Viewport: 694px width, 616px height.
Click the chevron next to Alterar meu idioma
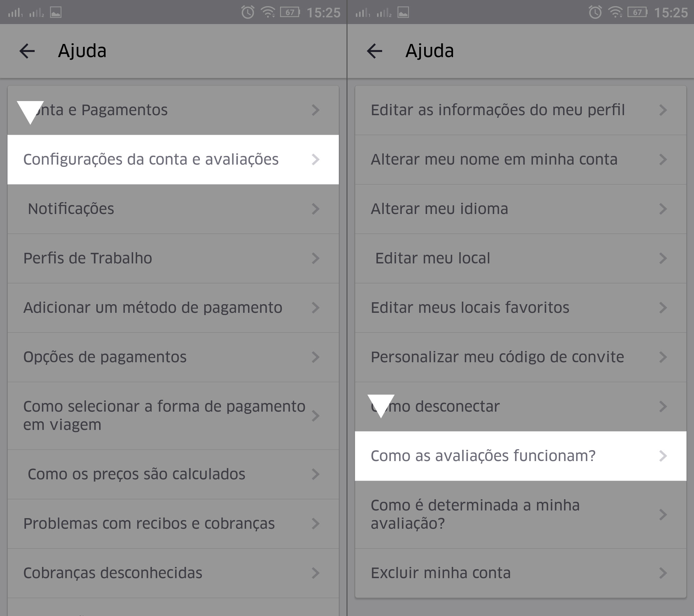tap(663, 209)
